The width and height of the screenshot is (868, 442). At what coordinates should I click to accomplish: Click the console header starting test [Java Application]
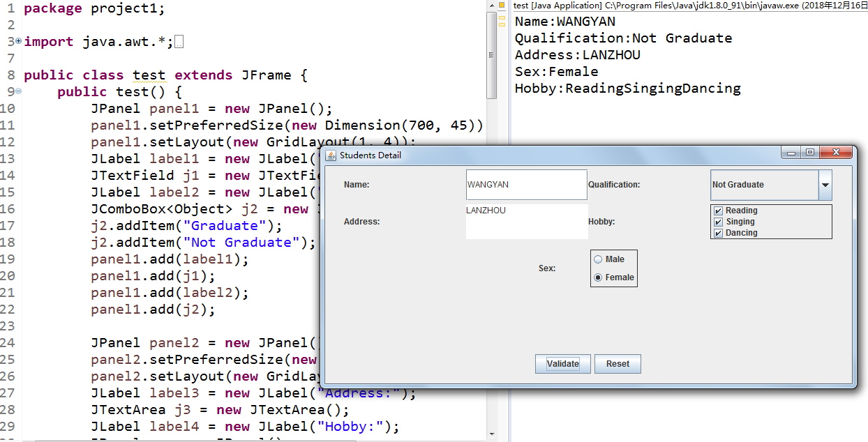(691, 5)
